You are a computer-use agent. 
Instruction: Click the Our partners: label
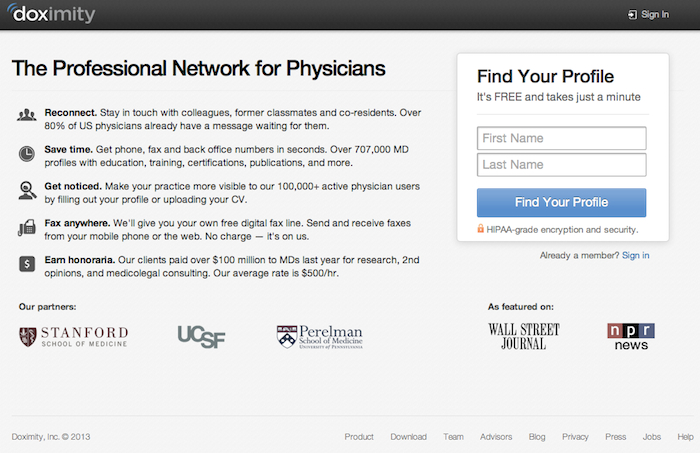[47, 307]
